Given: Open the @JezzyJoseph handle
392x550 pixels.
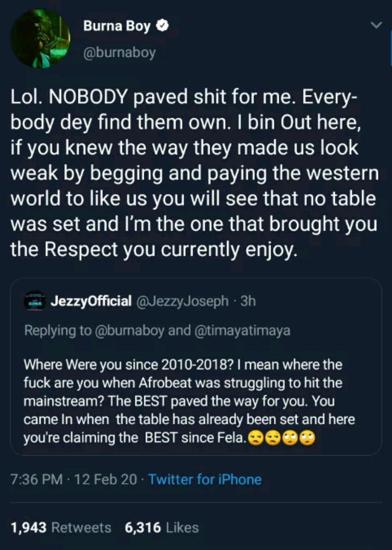Looking at the screenshot, I should click(182, 301).
